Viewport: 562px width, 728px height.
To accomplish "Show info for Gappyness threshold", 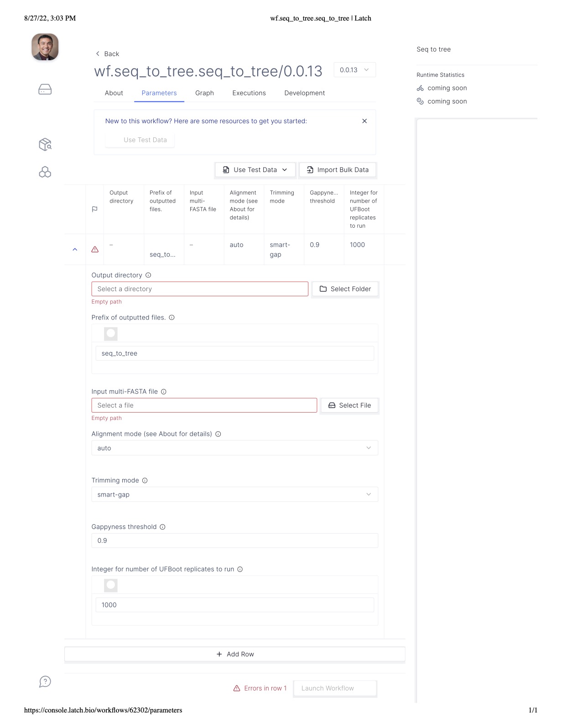I will coord(162,527).
